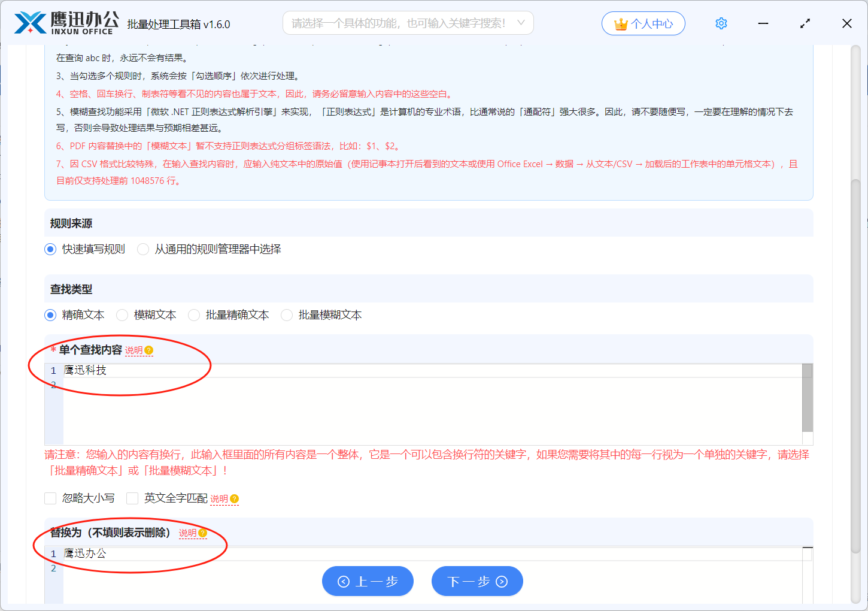Click the 查找类型 section heading
This screenshot has height=611, width=868.
click(x=71, y=289)
